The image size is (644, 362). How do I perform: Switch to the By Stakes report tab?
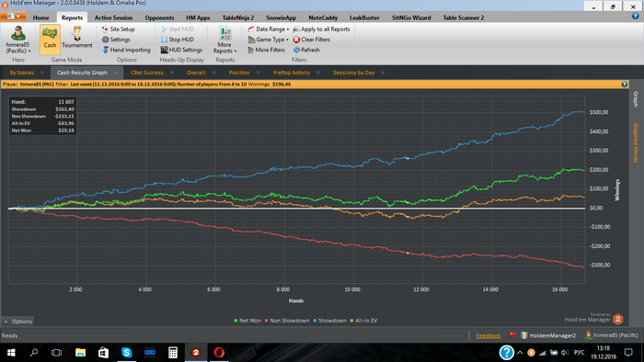coord(22,73)
